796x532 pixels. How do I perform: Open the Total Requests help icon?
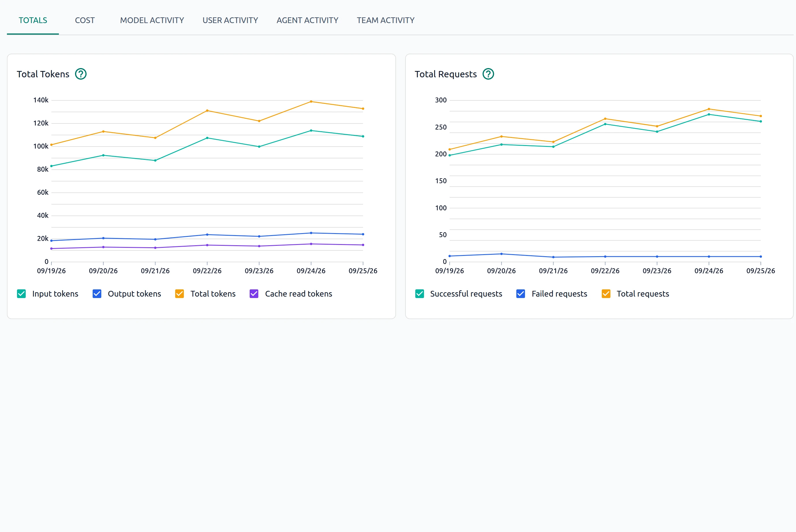tap(488, 74)
